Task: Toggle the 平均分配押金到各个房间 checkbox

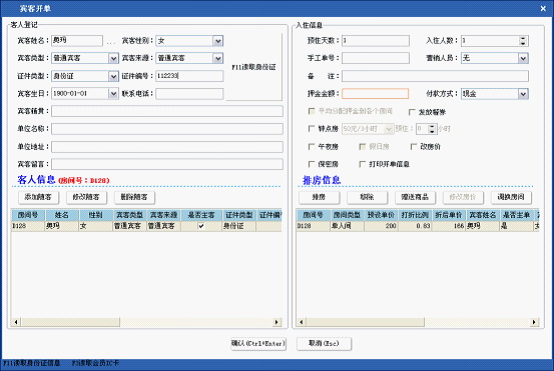Action: pyautogui.click(x=311, y=111)
